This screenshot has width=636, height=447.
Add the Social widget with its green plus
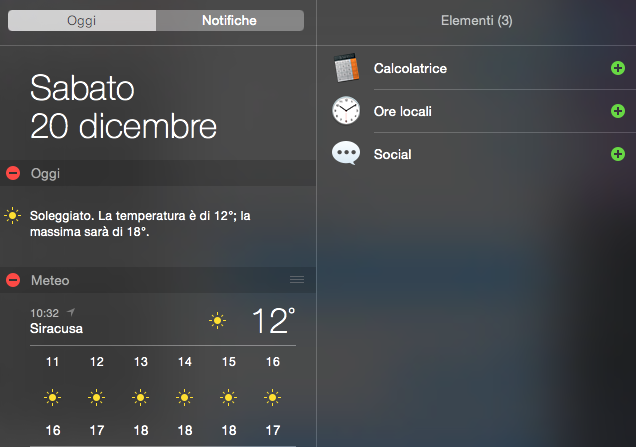pyautogui.click(x=618, y=154)
